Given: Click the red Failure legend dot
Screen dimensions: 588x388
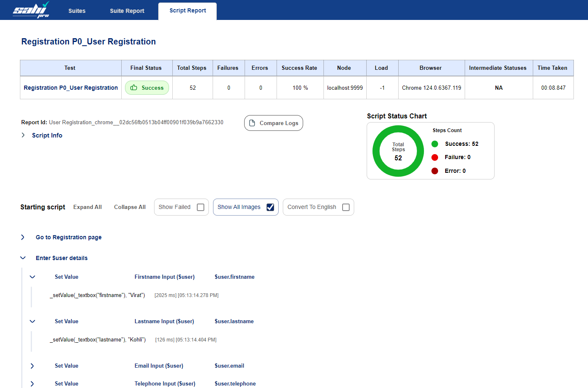Looking at the screenshot, I should coord(435,157).
